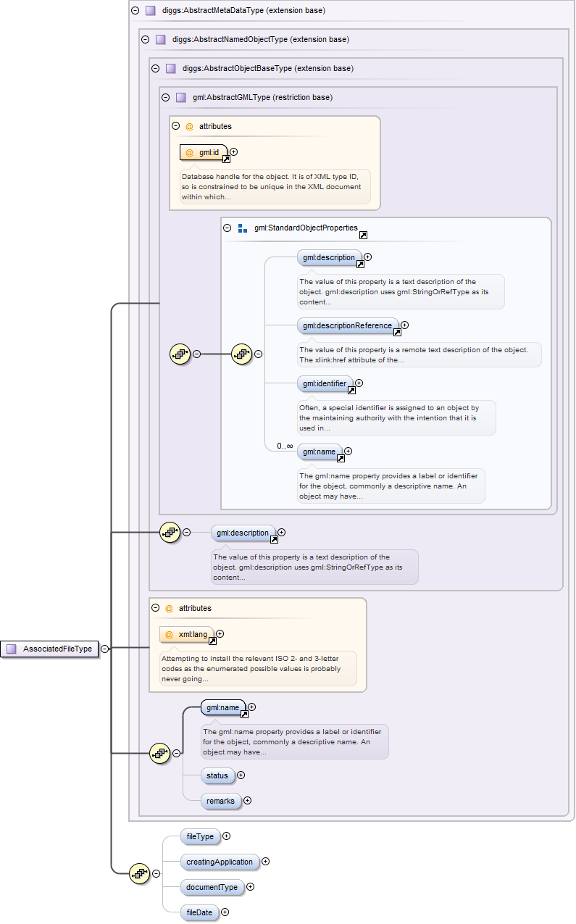
Task: Expand the gml:descriptionReference element
Action: click(404, 325)
